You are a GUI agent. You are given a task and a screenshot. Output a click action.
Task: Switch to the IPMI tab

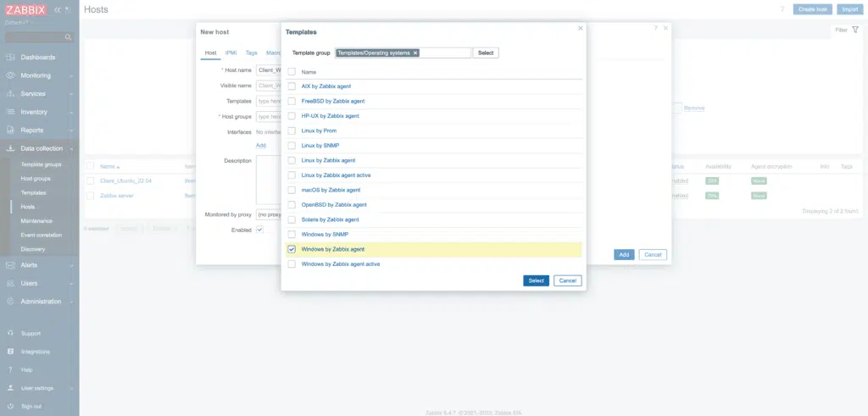coord(231,53)
